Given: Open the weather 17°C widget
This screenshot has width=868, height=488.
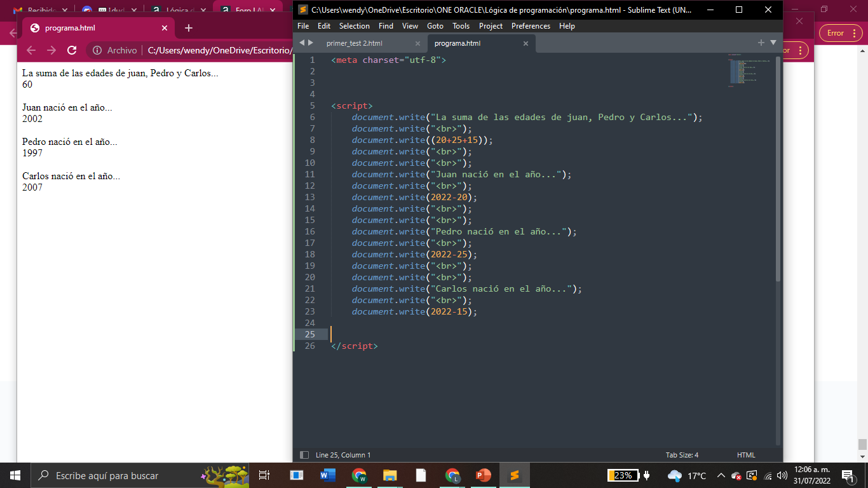Looking at the screenshot, I should pyautogui.click(x=687, y=475).
